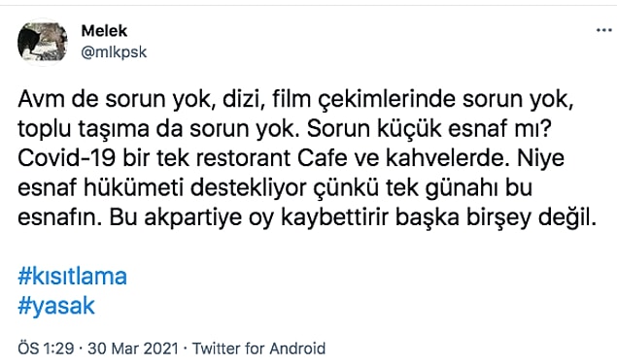Screen dimensions: 617x364
Task: Open Melek's profile picture avatar
Action: click(43, 42)
